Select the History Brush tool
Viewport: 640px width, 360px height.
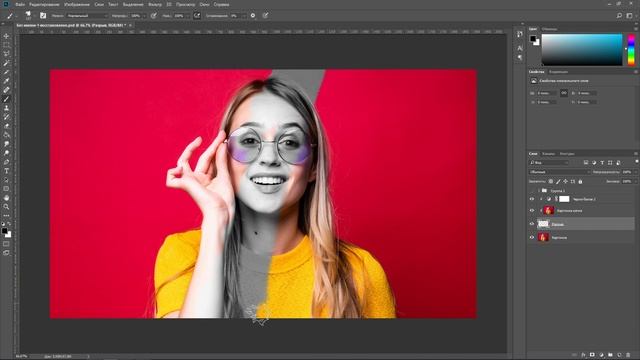(x=6, y=117)
